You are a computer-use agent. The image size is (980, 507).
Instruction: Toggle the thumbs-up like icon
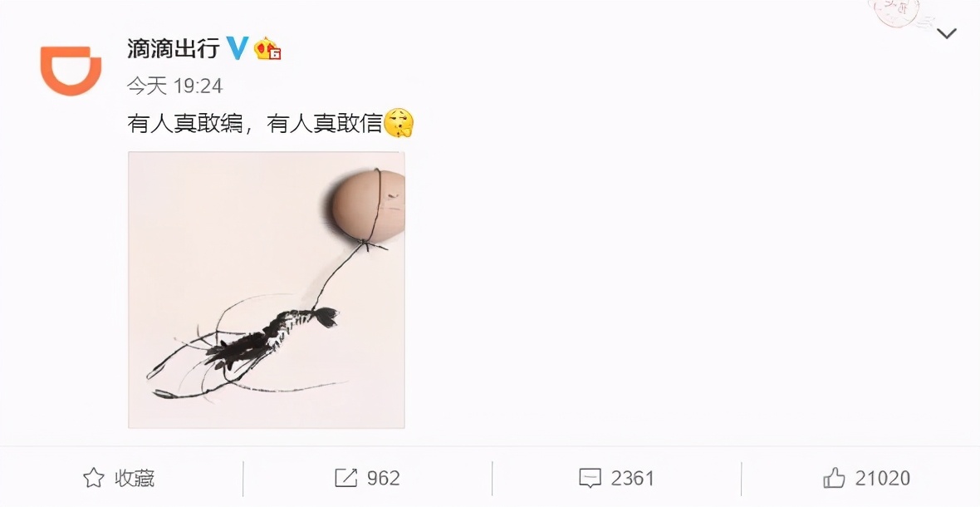coord(835,478)
